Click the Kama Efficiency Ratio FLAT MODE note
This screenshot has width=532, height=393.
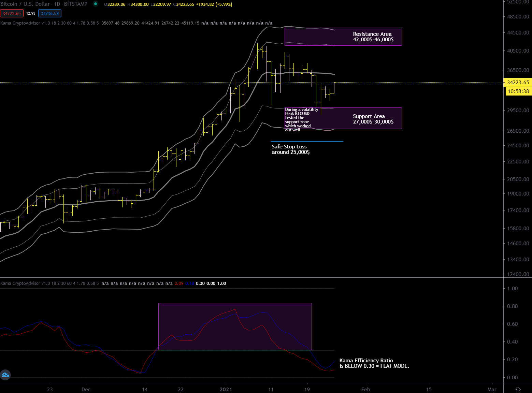point(374,363)
